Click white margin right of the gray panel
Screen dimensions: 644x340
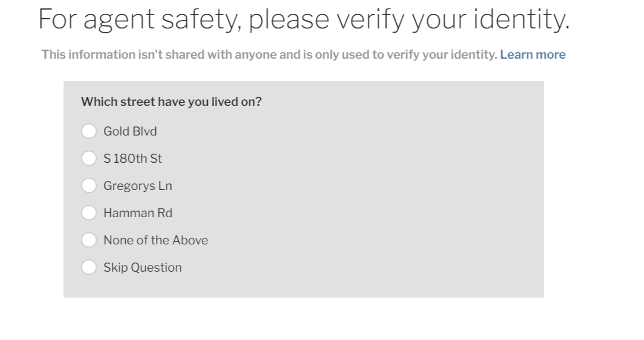tap(593, 189)
